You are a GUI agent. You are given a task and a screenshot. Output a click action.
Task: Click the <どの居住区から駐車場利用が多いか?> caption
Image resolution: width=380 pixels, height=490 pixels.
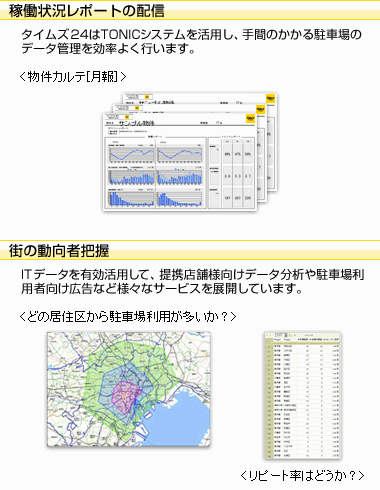tap(128, 316)
